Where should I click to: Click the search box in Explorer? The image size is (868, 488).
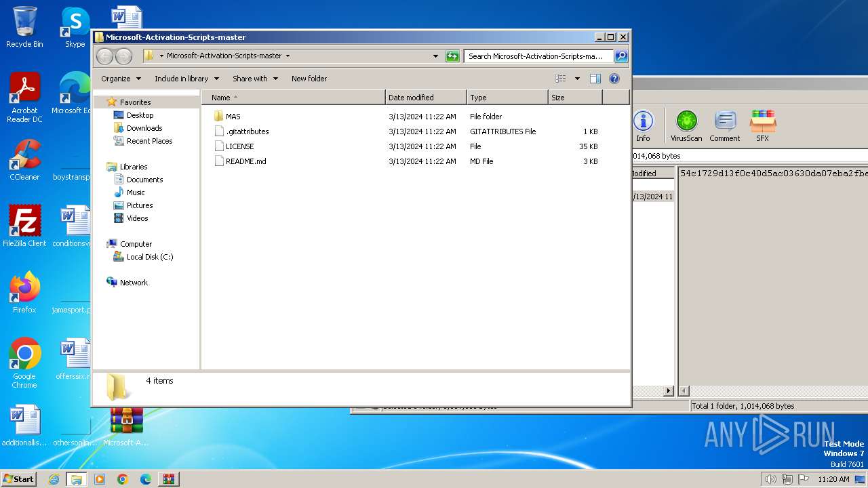coord(538,56)
